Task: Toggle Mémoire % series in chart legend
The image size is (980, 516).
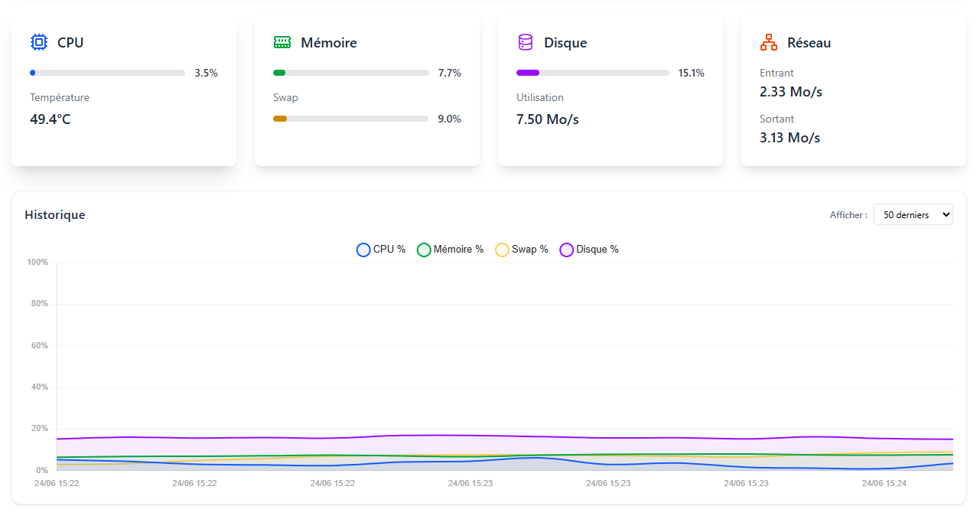Action: (x=450, y=250)
